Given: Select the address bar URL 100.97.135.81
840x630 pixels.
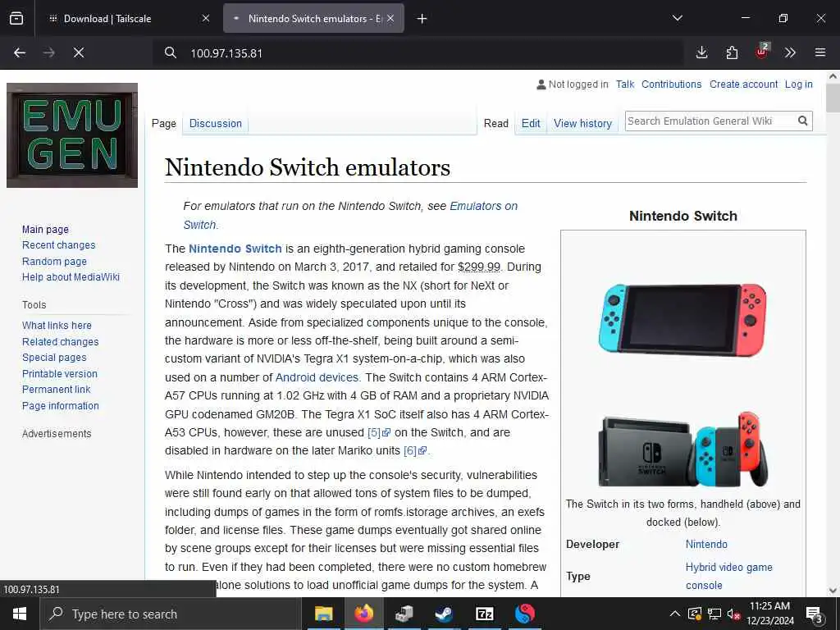Looking at the screenshot, I should pyautogui.click(x=226, y=53).
